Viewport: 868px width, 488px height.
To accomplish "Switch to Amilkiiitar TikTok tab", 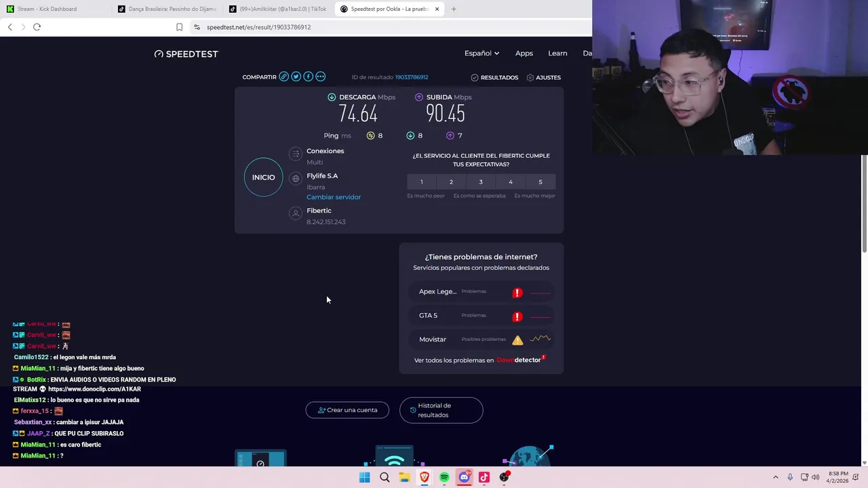I will pos(277,9).
